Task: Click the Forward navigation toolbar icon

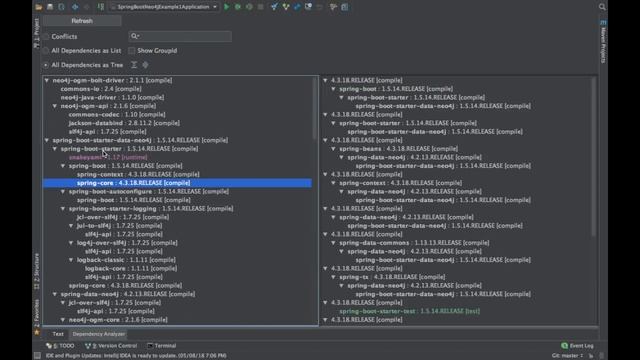Action: [86, 7]
